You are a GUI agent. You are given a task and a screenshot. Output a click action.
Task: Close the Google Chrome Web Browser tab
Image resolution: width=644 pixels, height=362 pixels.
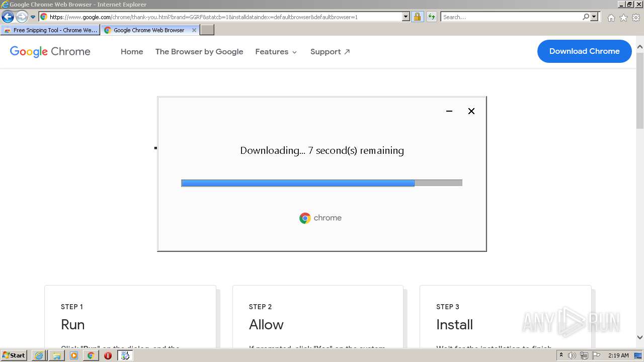(194, 30)
